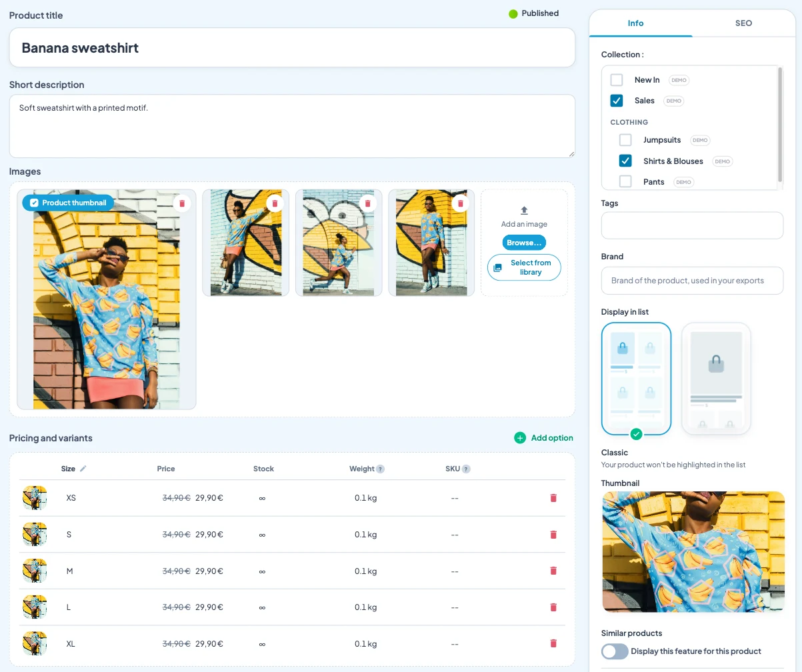Click the XS variant thumbnail image

[35, 498]
